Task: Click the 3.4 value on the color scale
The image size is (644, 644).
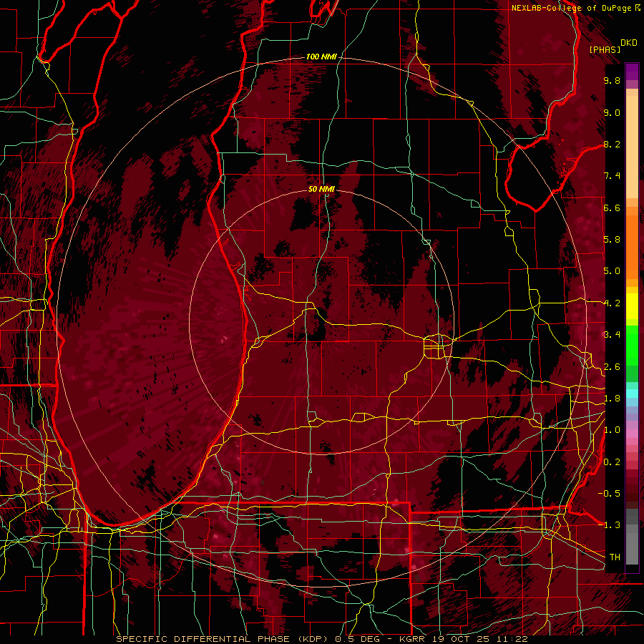Action: coord(612,335)
